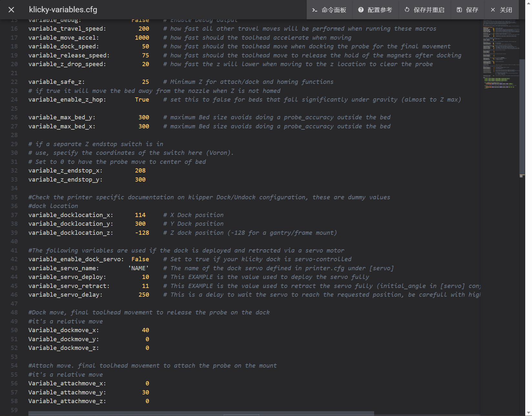Click line number 22 in gutter
This screenshot has width=532, height=416.
click(14, 82)
